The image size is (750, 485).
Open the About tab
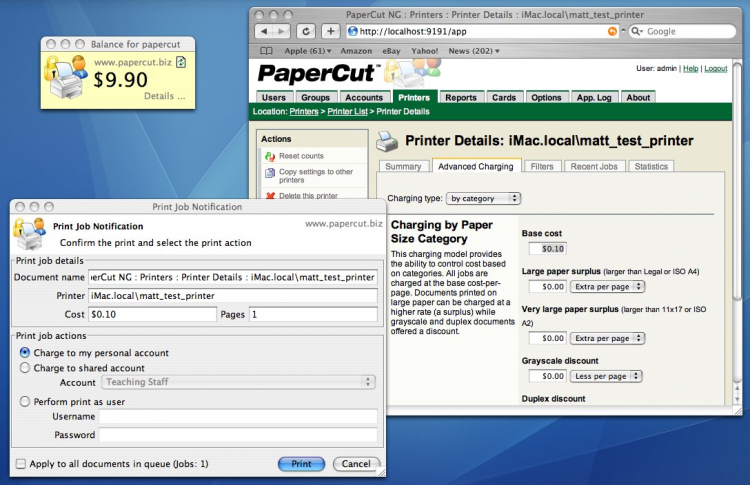pos(638,97)
